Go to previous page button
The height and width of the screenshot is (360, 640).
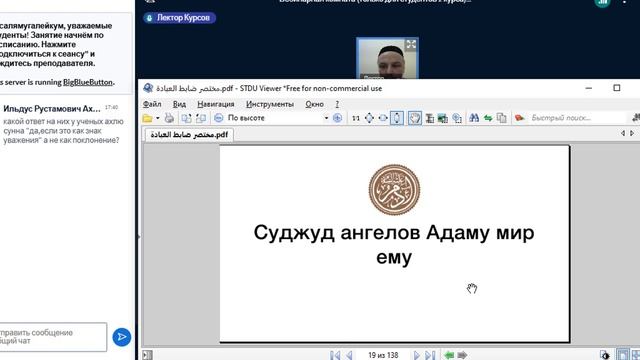click(349, 355)
